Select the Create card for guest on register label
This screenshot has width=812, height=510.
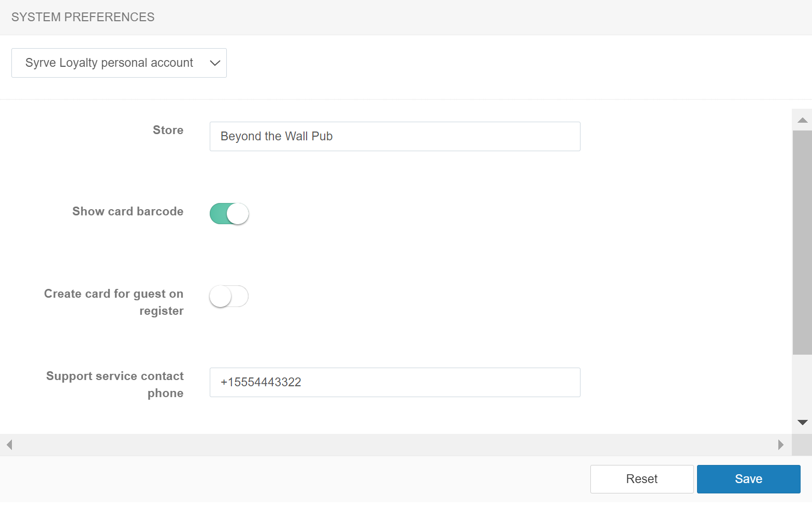tap(114, 302)
